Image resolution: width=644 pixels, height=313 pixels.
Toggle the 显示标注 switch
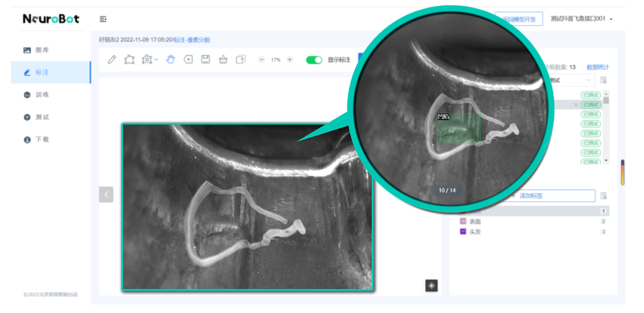pyautogui.click(x=314, y=60)
